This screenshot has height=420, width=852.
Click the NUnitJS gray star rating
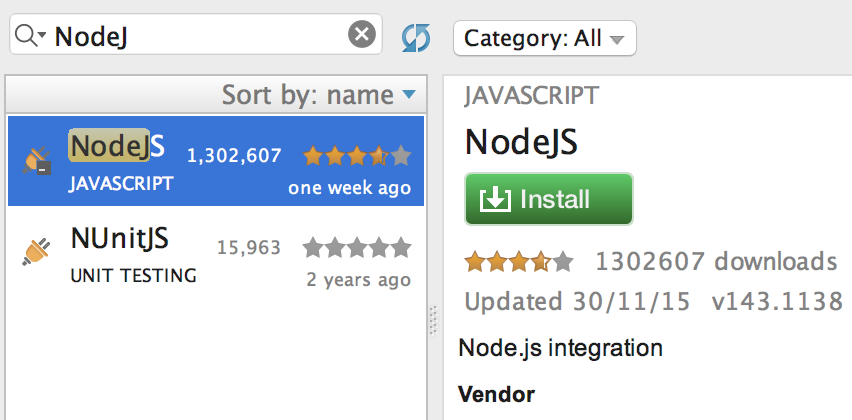pyautogui.click(x=357, y=247)
